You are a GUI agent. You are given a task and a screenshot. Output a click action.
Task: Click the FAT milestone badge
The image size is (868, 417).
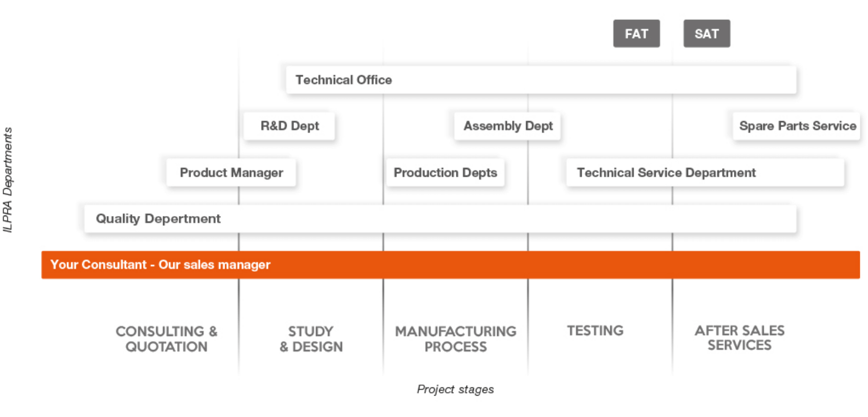[636, 34]
